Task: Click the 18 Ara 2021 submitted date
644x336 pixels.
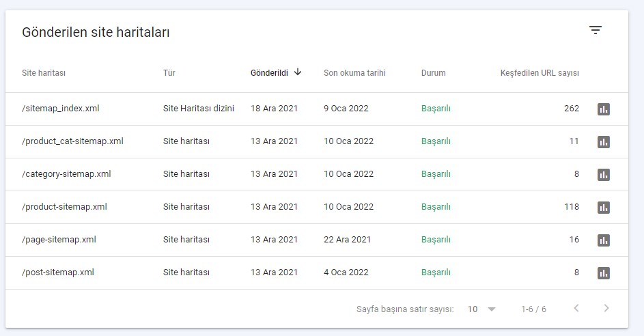Action: 274,109
